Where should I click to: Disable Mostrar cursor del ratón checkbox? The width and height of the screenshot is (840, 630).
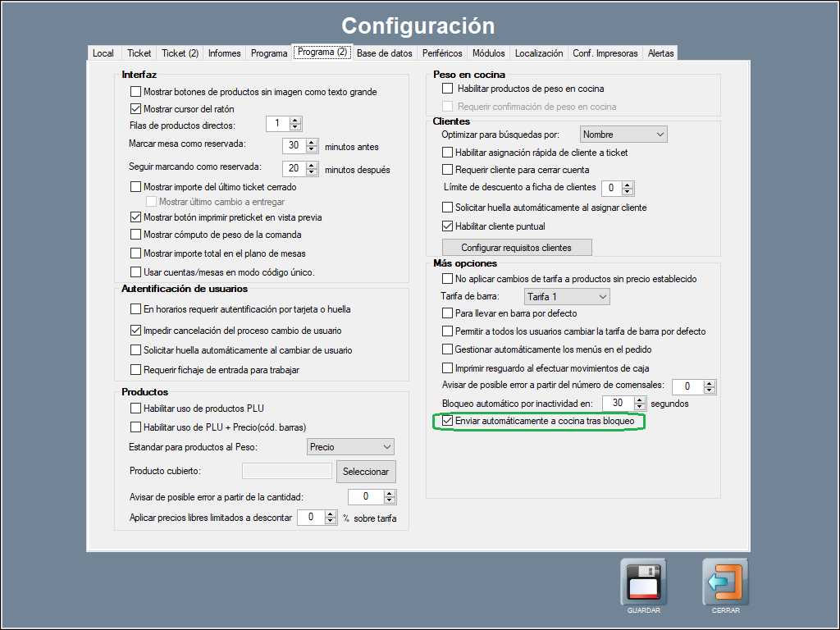(x=136, y=109)
